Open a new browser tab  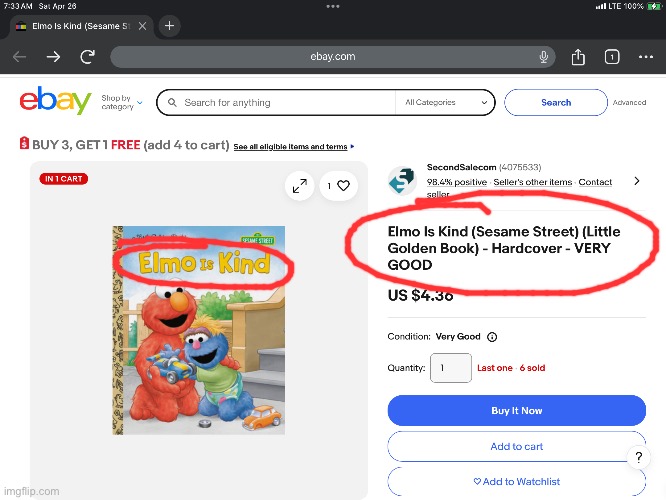click(x=169, y=26)
